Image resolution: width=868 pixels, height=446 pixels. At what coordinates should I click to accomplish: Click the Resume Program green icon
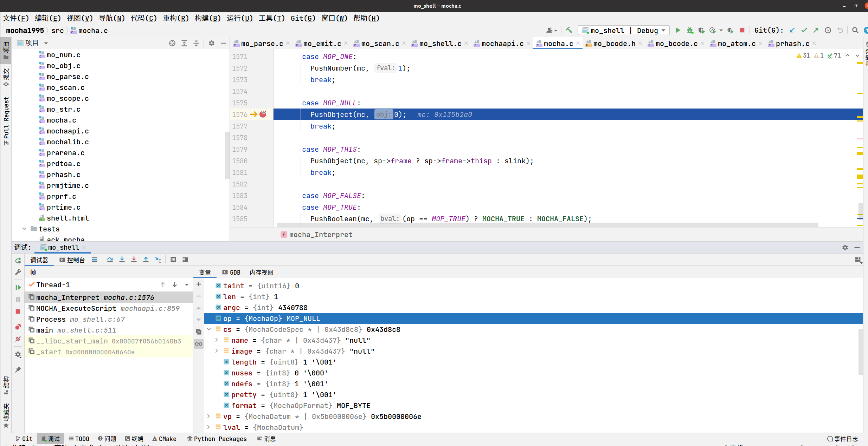(x=18, y=287)
